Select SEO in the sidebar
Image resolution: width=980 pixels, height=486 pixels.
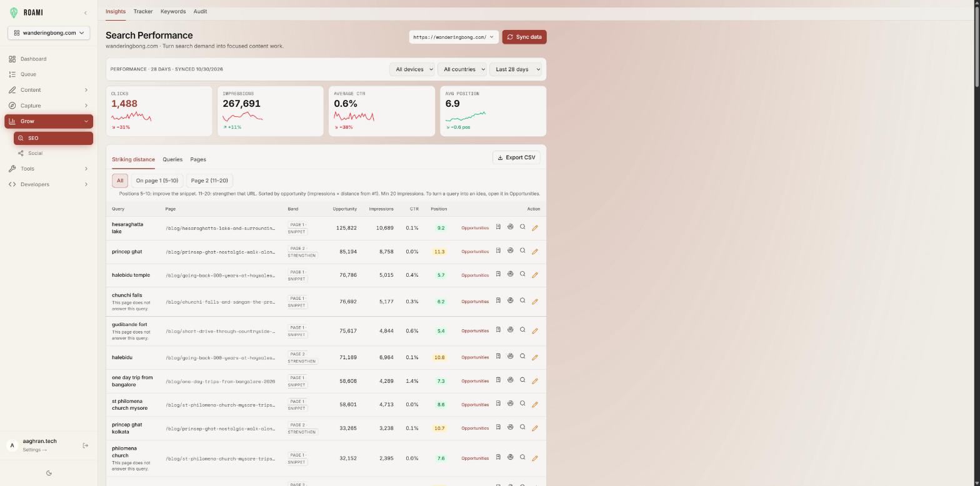[x=53, y=138]
